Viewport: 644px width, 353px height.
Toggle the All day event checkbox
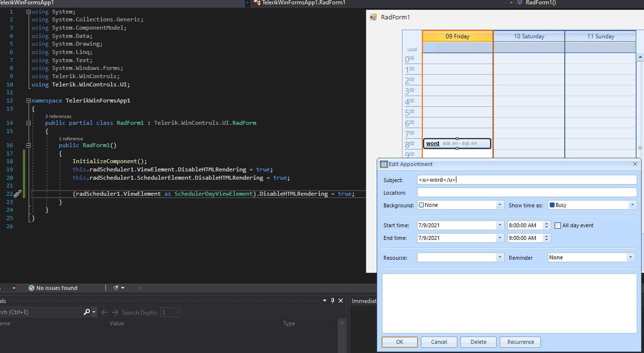coord(557,225)
